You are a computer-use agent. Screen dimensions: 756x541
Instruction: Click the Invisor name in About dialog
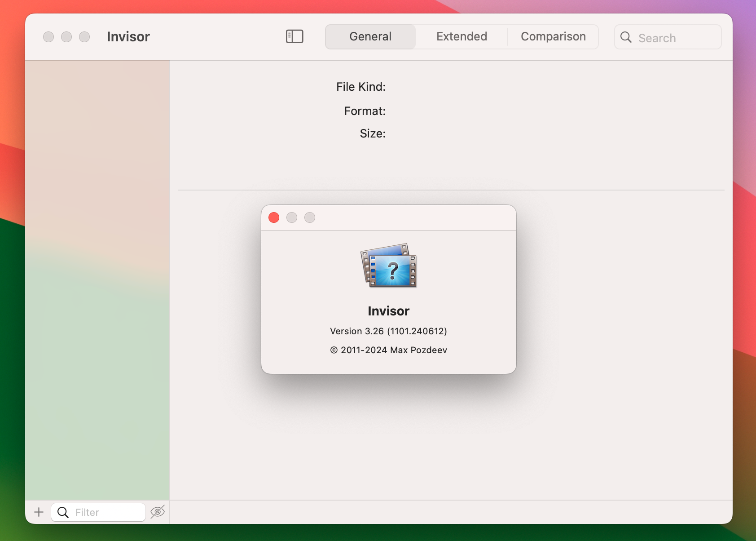[x=389, y=311]
